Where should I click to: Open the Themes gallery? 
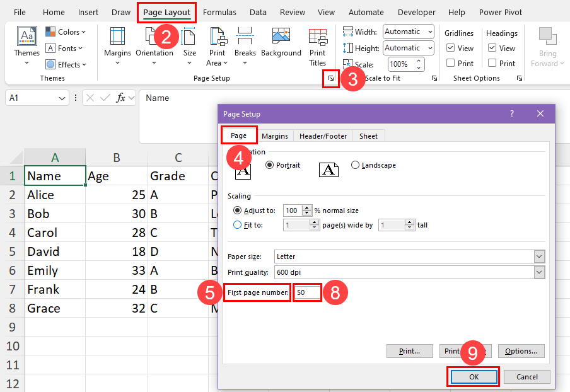(x=26, y=46)
